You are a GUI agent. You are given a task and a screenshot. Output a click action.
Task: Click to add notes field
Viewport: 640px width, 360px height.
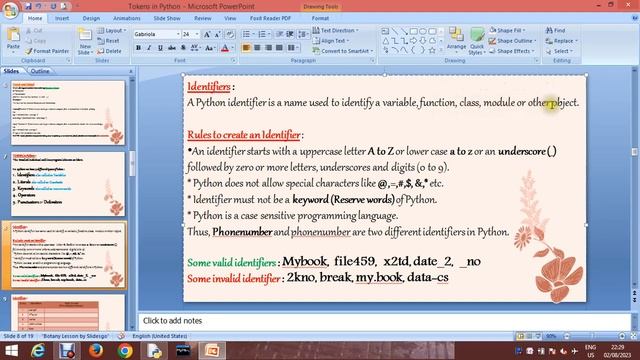384,321
